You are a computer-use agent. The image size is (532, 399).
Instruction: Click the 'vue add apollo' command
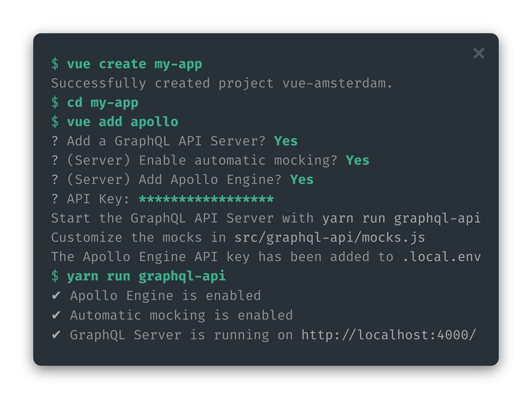123,122
